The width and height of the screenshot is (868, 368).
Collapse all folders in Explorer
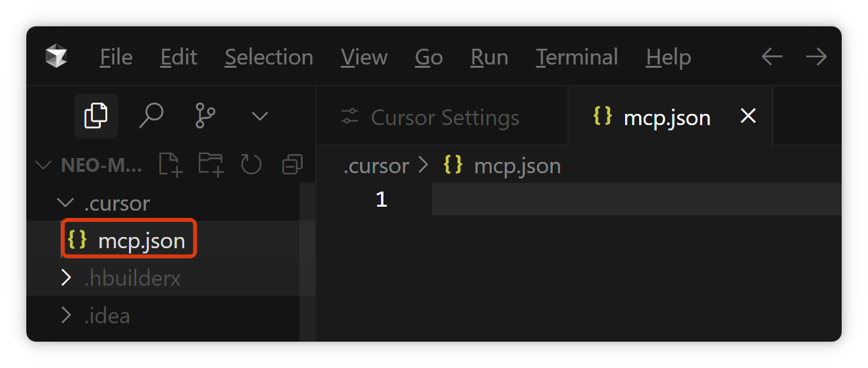292,165
